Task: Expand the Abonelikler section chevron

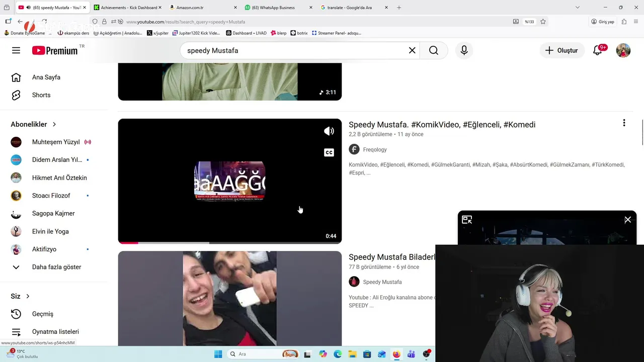Action: click(x=54, y=124)
